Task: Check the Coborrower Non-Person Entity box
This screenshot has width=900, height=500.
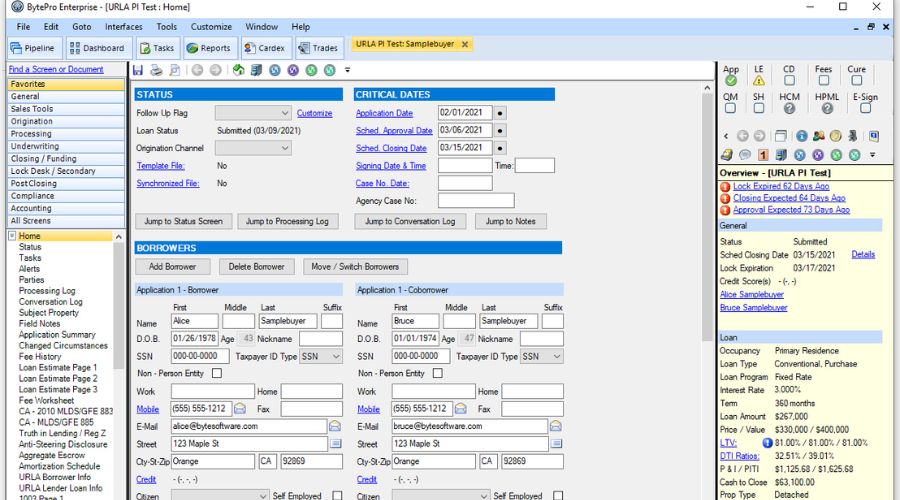Action: pyautogui.click(x=437, y=374)
